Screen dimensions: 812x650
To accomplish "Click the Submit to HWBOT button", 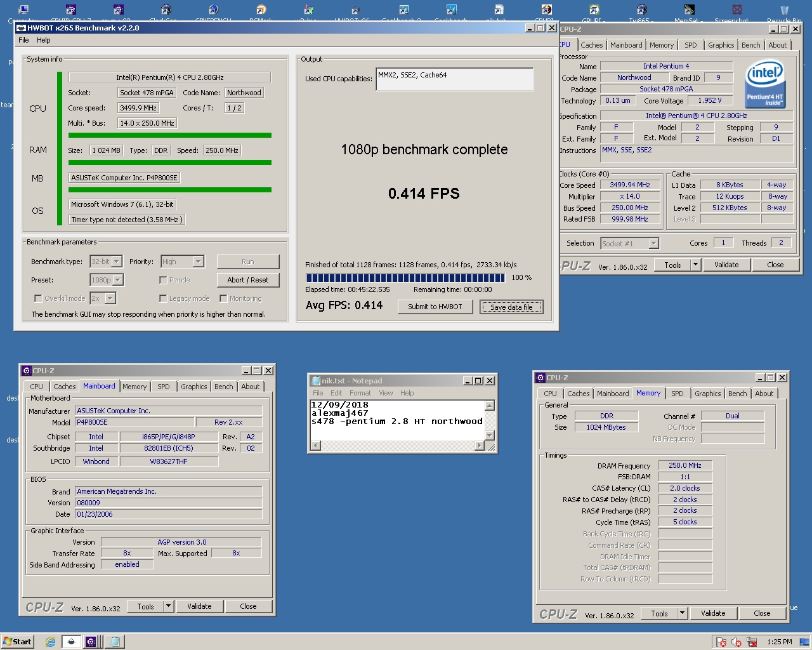I will point(435,307).
